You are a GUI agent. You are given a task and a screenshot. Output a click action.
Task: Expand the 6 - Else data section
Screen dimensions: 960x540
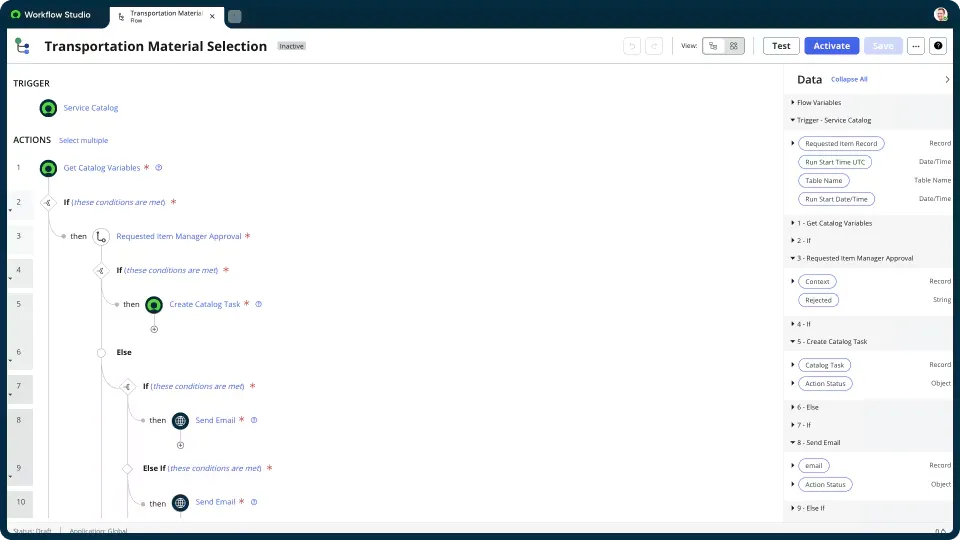tap(793, 407)
